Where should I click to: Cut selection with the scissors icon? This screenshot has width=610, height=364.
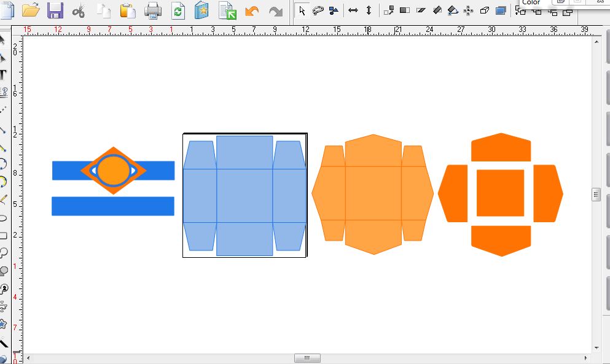tap(79, 10)
